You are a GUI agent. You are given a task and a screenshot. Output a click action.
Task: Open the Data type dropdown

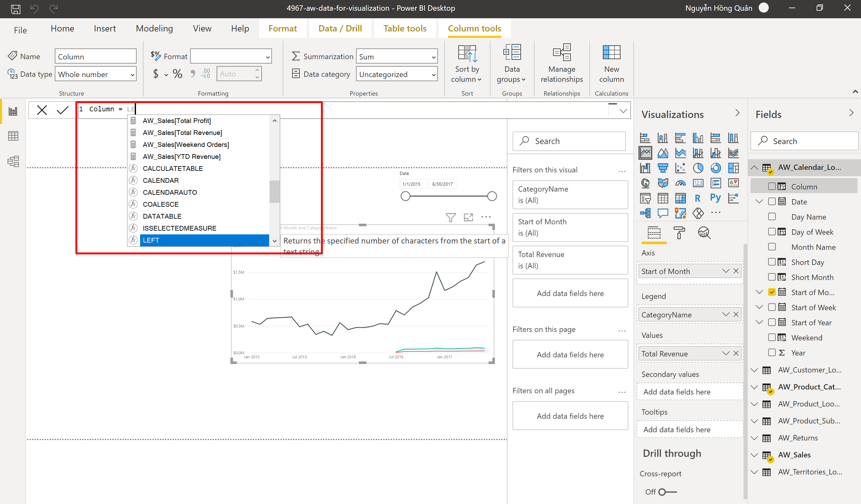point(96,74)
